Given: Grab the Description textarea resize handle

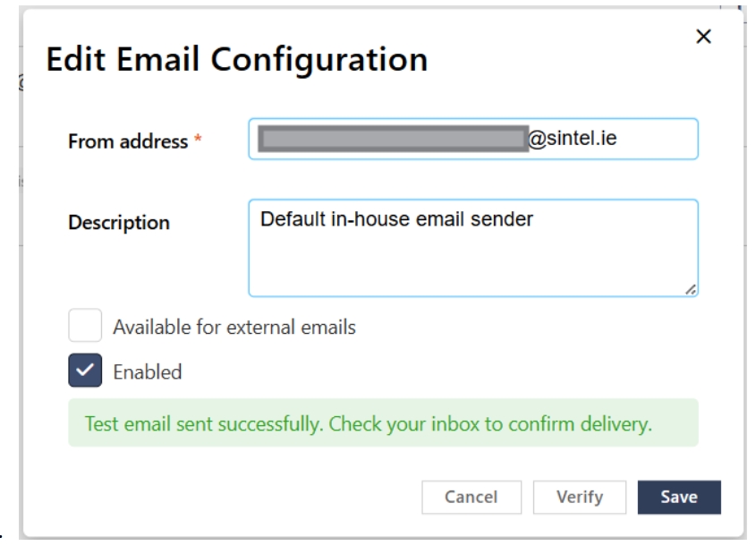Looking at the screenshot, I should [691, 289].
